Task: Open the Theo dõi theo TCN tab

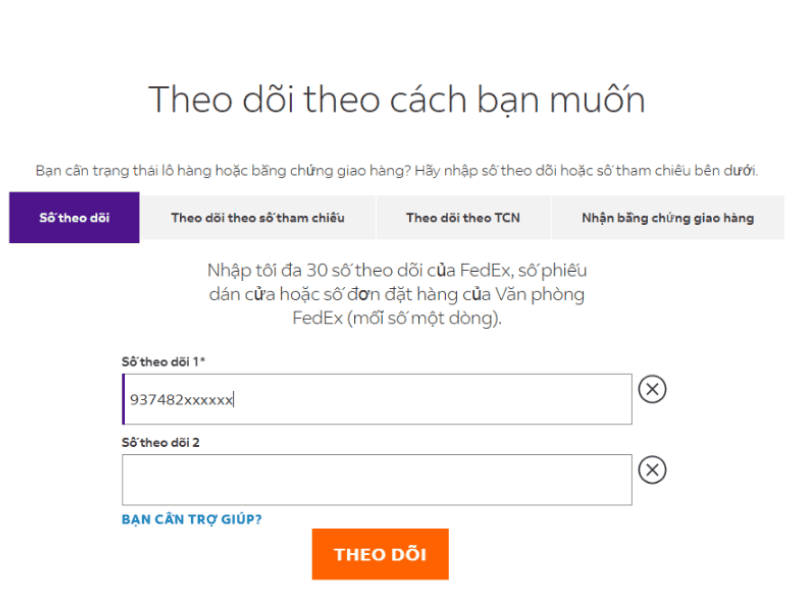Action: [463, 218]
